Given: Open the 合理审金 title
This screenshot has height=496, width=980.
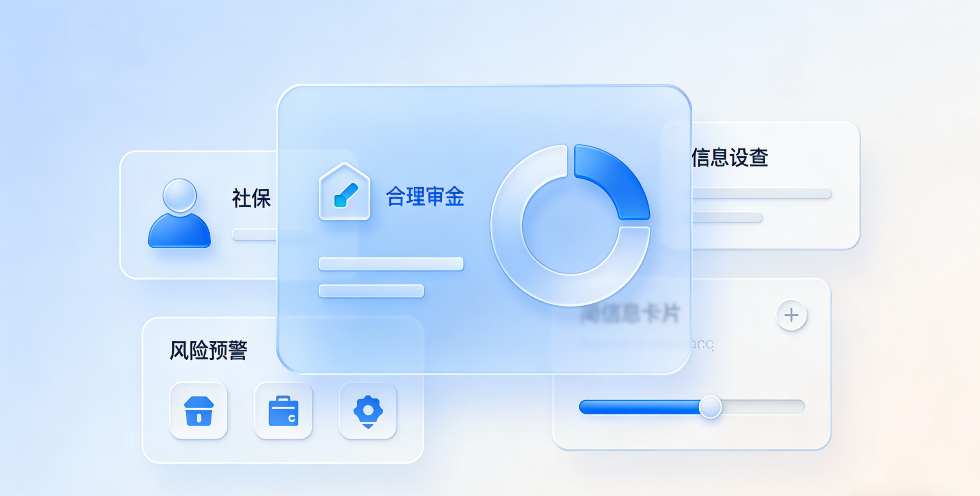Looking at the screenshot, I should 425,197.
